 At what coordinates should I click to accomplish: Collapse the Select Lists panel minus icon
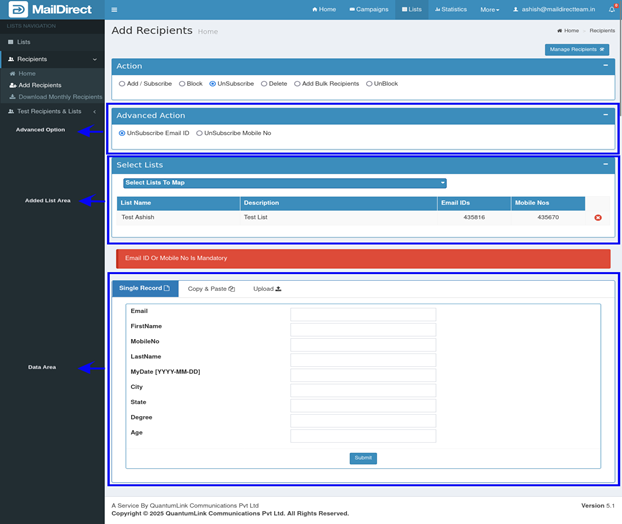click(x=605, y=165)
